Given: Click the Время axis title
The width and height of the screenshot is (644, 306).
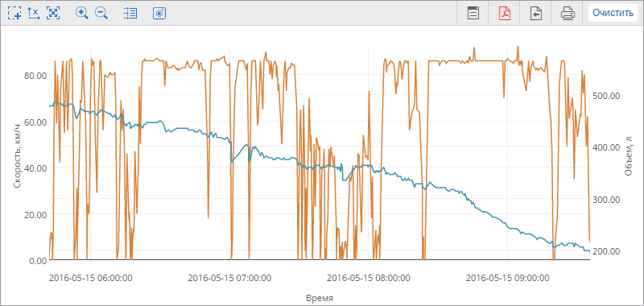Looking at the screenshot, I should (x=320, y=298).
